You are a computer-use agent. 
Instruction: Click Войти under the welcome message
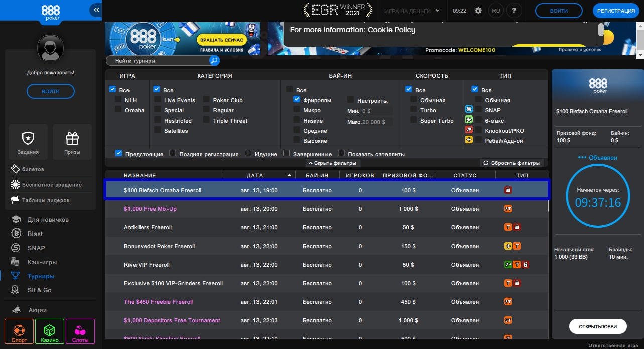click(51, 91)
